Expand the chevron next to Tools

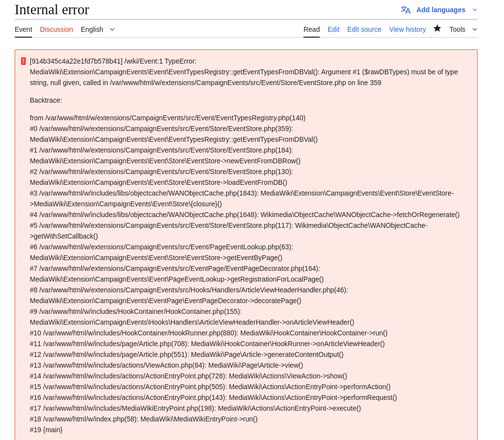coord(474,30)
